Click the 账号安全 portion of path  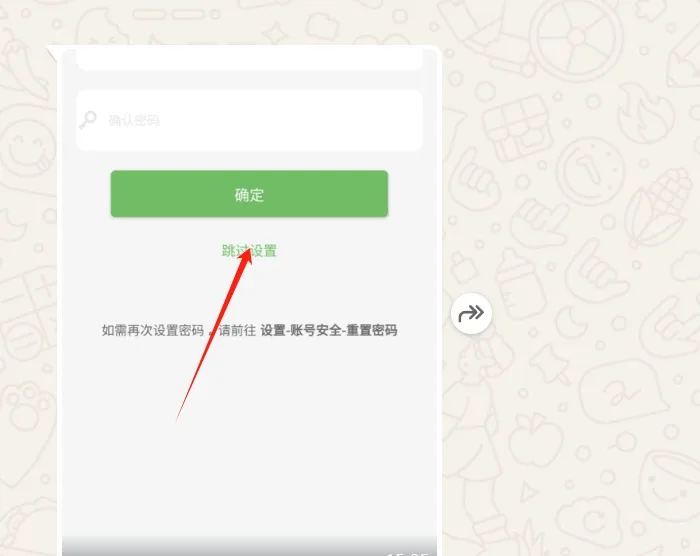click(x=316, y=330)
